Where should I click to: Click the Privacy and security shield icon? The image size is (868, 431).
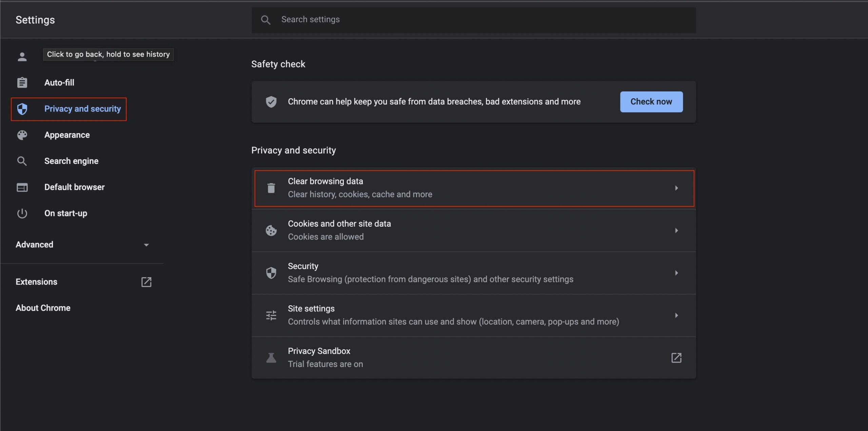click(22, 108)
